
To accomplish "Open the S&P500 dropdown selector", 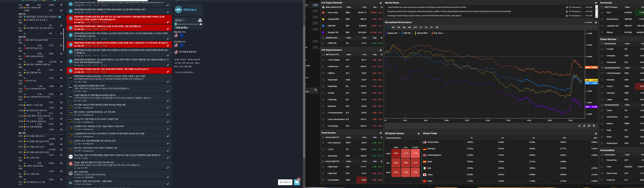I will pyautogui.click(x=180, y=20).
